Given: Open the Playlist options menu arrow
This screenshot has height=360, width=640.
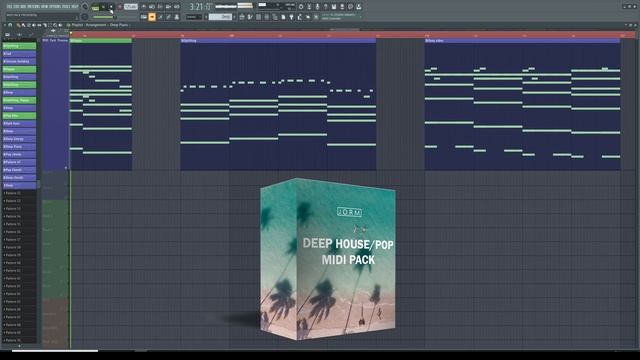Looking at the screenshot, I should click(4, 25).
